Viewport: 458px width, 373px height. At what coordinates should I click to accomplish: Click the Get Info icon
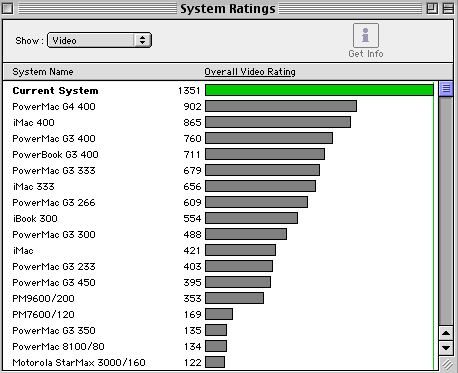[x=366, y=36]
